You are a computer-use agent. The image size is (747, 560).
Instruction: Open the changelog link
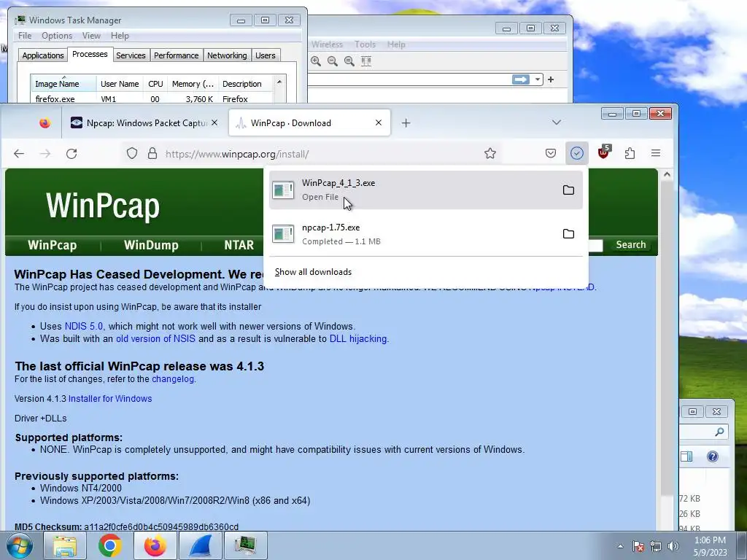tap(172, 379)
